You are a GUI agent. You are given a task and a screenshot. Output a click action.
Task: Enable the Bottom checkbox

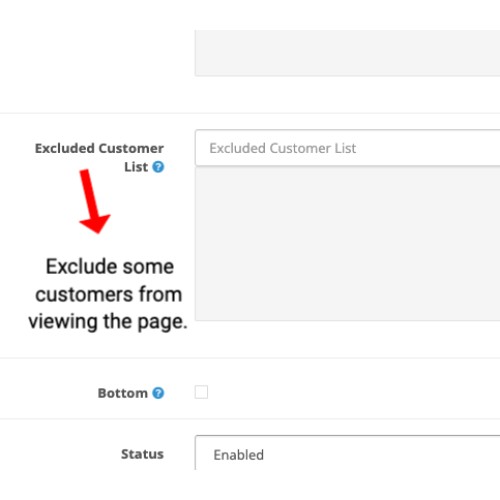click(201, 392)
